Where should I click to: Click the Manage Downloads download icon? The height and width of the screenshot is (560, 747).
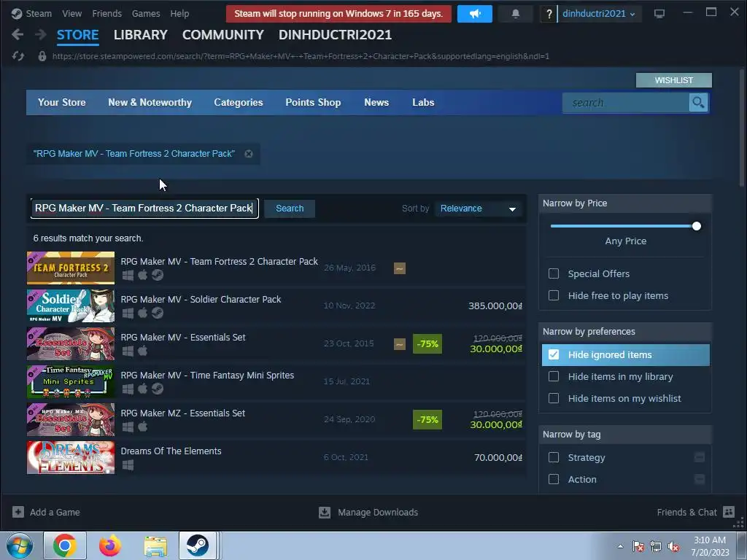click(325, 513)
